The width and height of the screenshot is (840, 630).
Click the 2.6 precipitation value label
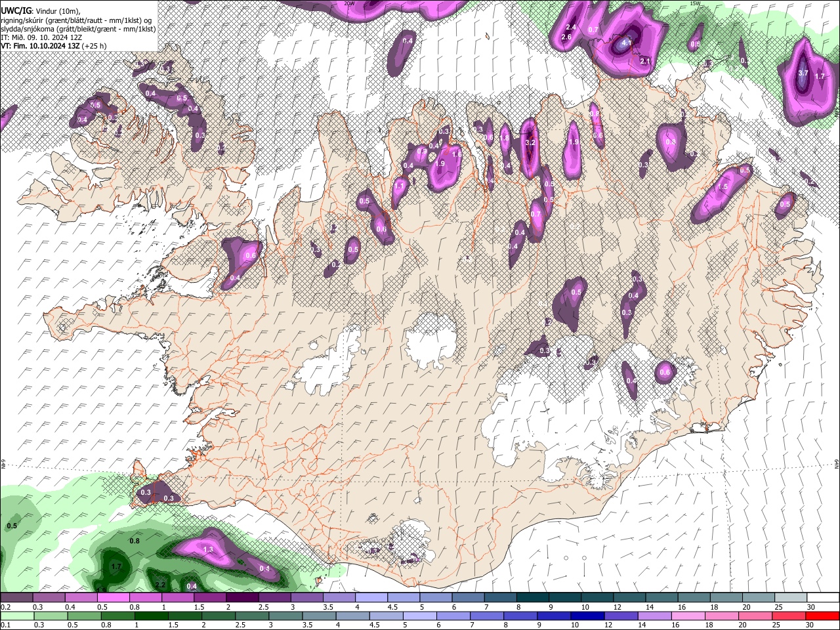(x=566, y=37)
